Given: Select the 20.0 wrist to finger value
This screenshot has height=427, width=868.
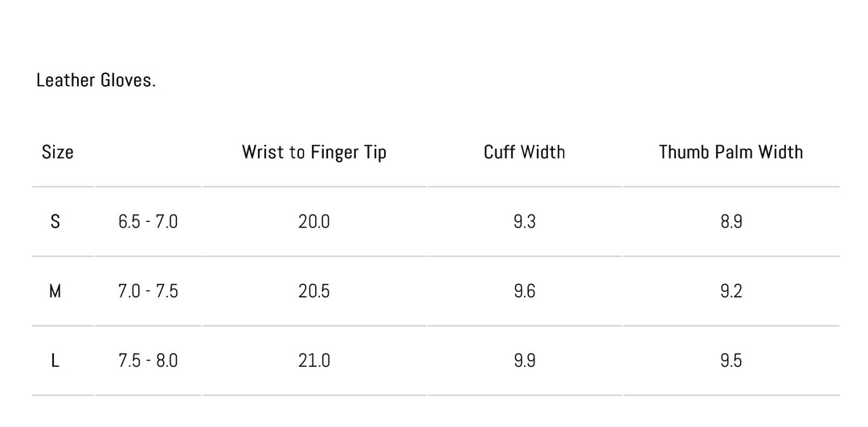Looking at the screenshot, I should tap(313, 222).
